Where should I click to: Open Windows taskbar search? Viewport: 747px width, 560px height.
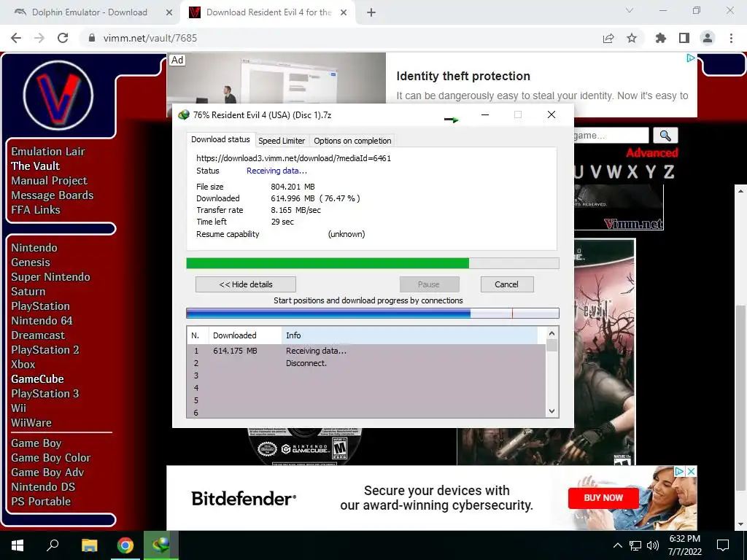(x=53, y=545)
